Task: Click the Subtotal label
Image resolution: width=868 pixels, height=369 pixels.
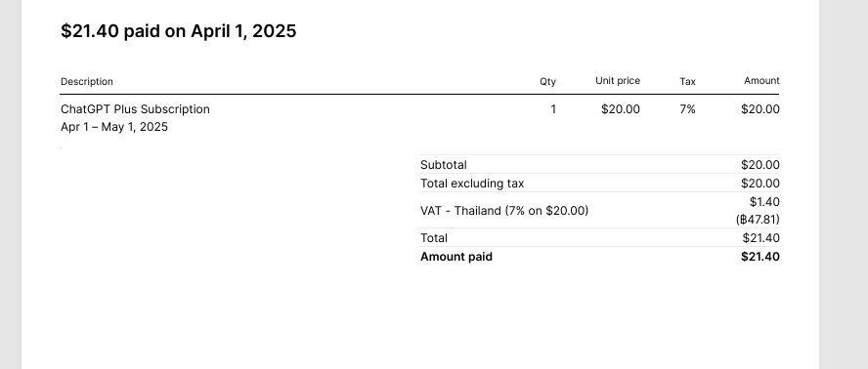Action: (x=444, y=165)
